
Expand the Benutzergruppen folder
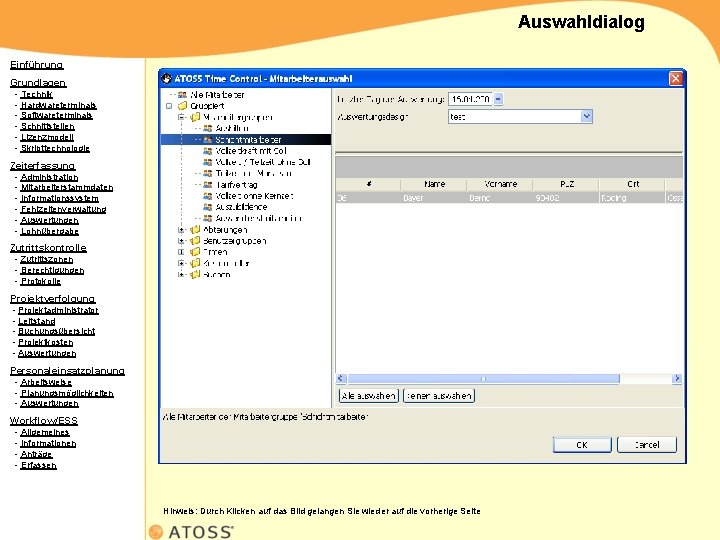coord(181,241)
